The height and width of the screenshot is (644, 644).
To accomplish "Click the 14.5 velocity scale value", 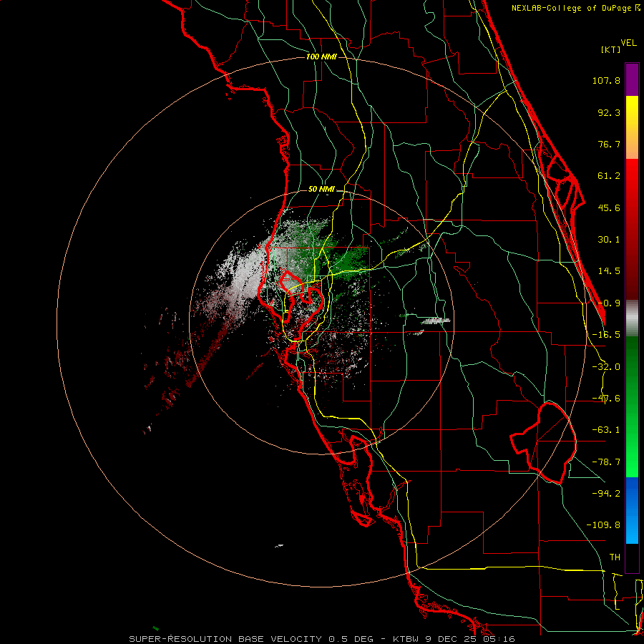I will [609, 271].
